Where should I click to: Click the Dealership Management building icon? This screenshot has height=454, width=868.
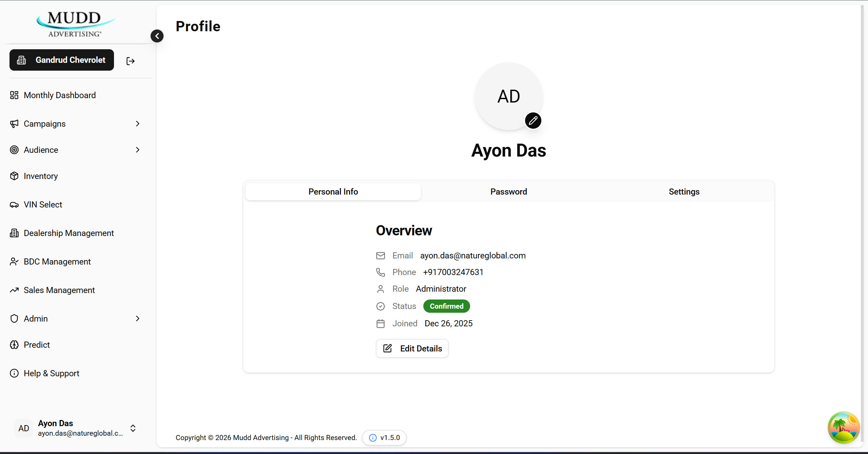pyautogui.click(x=14, y=233)
